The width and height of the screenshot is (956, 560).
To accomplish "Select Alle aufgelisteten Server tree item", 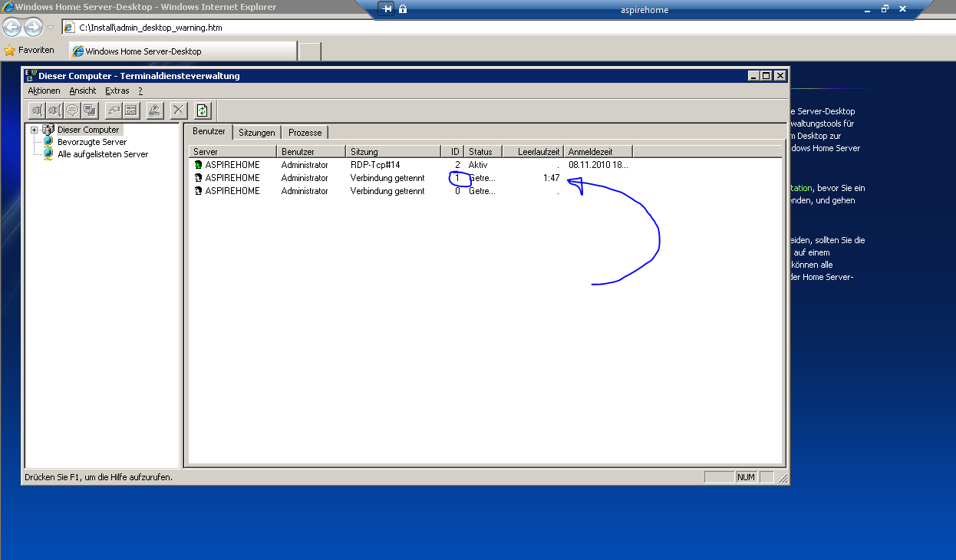I will click(103, 154).
